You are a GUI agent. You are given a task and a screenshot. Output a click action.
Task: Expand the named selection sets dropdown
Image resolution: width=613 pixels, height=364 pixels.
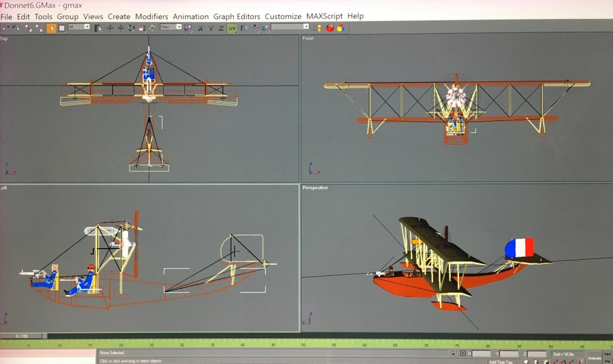click(x=290, y=27)
